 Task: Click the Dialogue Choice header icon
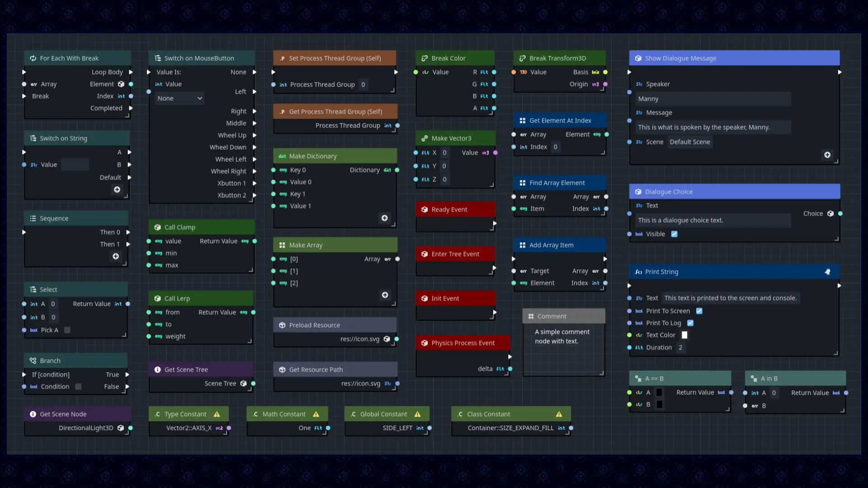(638, 192)
